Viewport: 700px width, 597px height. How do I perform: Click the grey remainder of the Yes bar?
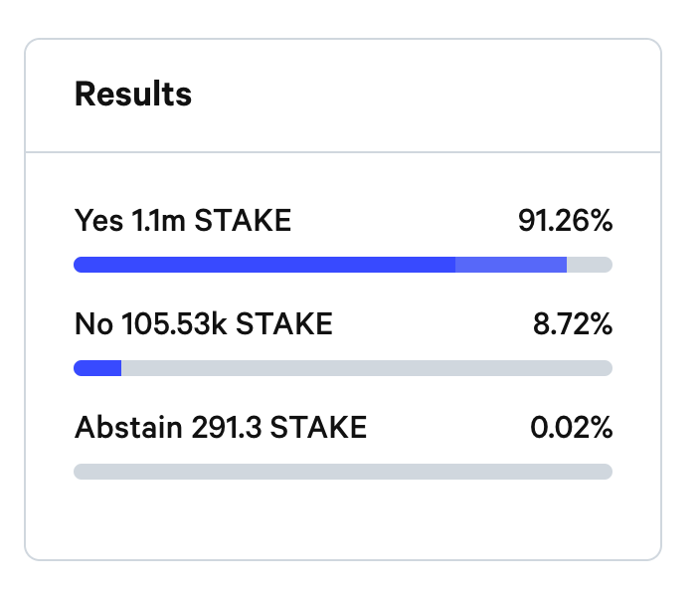590,265
